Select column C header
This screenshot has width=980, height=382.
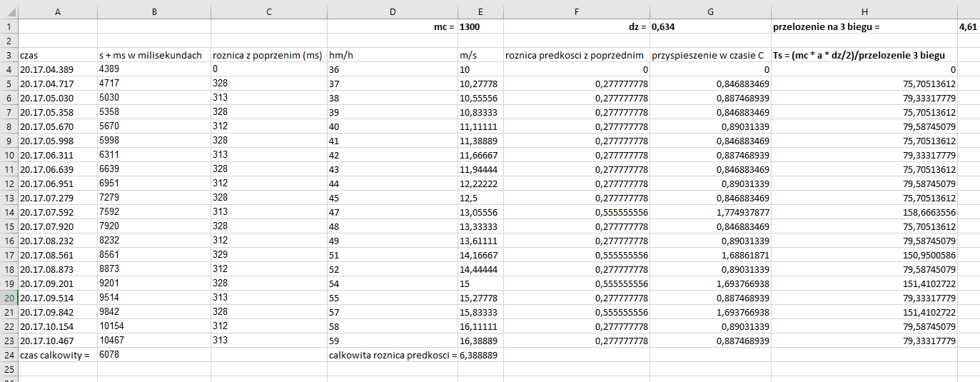pos(269,11)
